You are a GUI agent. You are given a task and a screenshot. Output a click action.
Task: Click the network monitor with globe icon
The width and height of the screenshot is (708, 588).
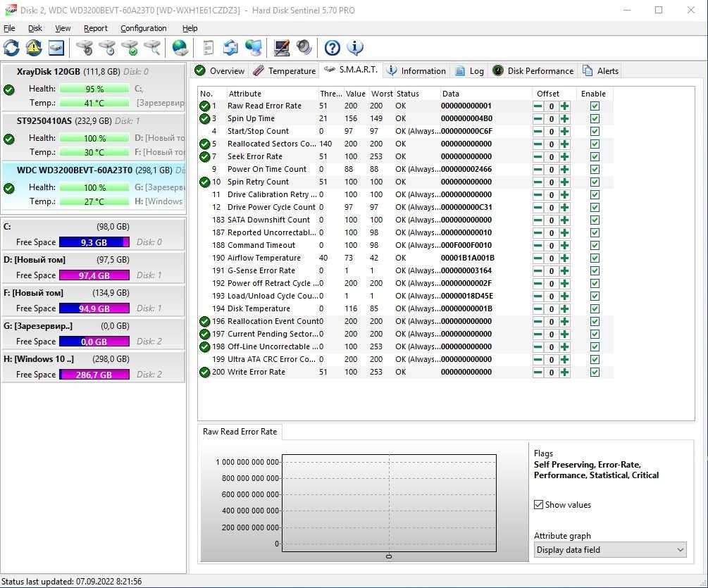pos(254,48)
